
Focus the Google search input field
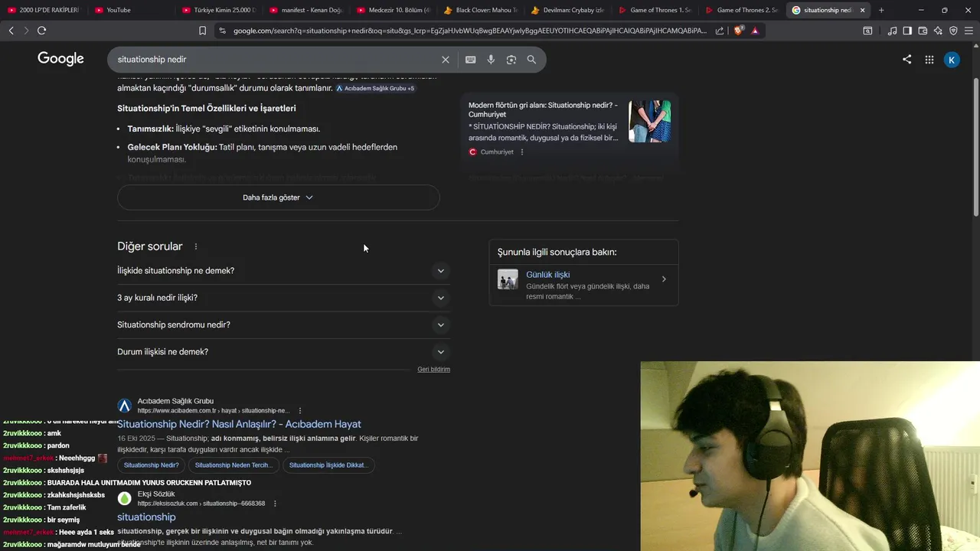276,60
